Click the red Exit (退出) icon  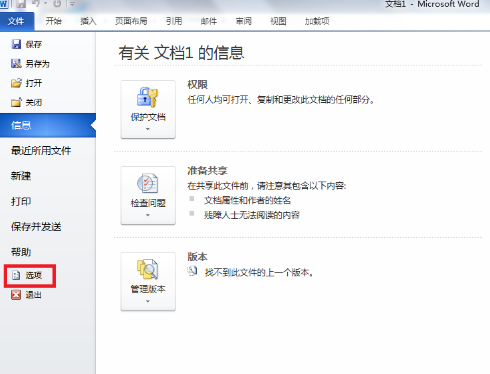[16, 295]
